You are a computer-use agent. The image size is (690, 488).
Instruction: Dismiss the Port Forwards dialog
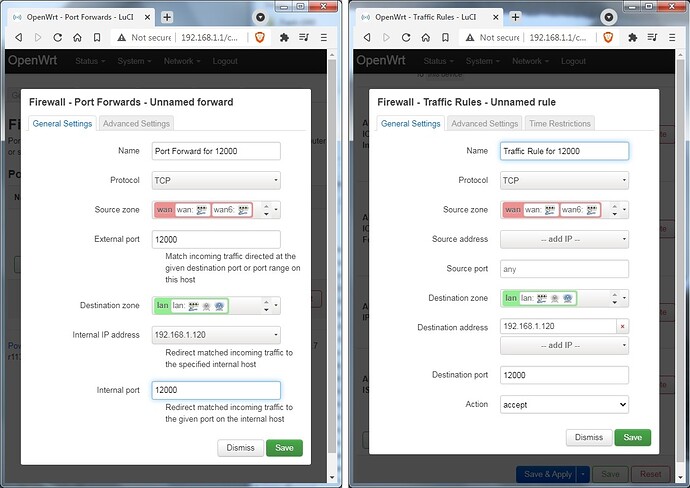coord(240,448)
